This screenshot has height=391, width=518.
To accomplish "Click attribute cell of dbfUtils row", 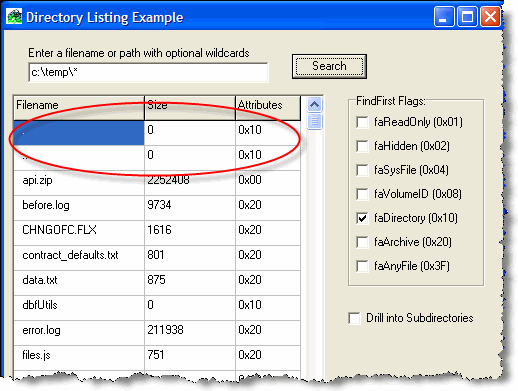I will (268, 308).
